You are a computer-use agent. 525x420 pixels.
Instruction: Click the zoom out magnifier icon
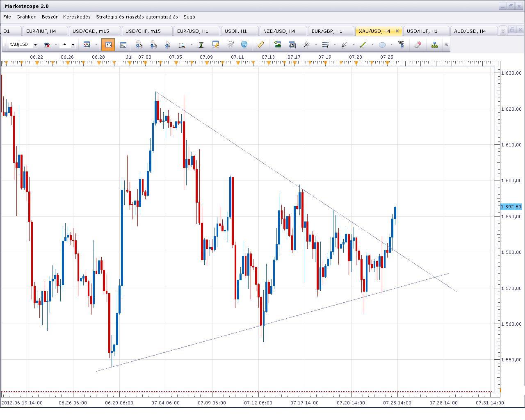tap(153, 45)
